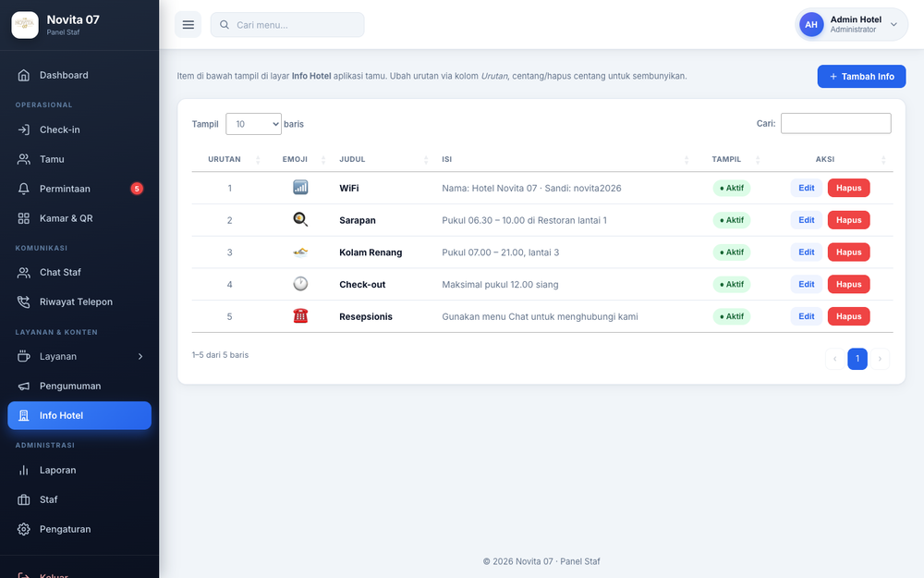Expand the Layanan submenu chevron

click(140, 356)
